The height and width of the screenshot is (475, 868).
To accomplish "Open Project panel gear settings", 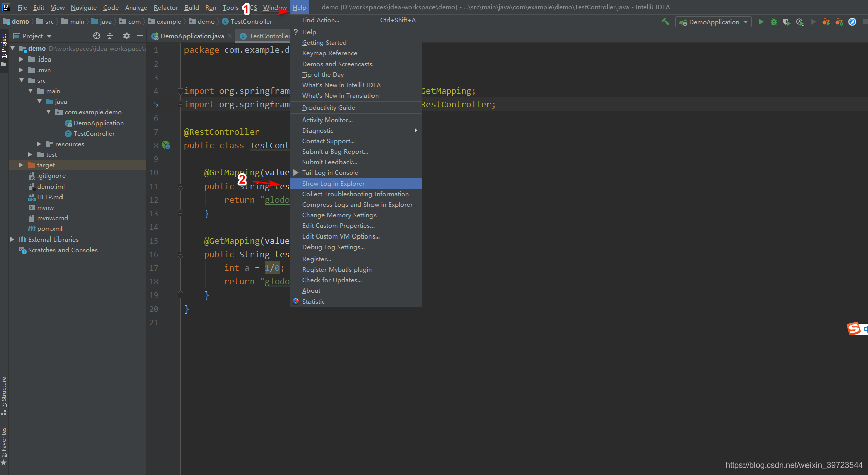I will (127, 36).
